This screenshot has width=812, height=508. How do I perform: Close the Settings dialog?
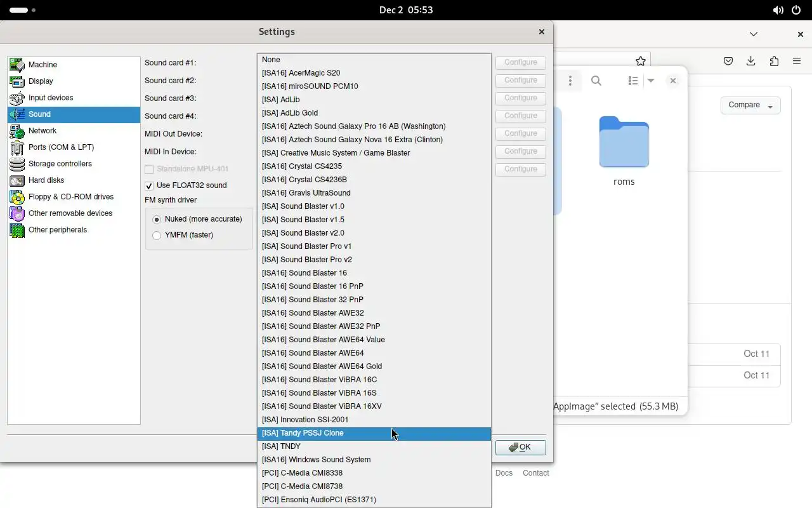click(541, 32)
